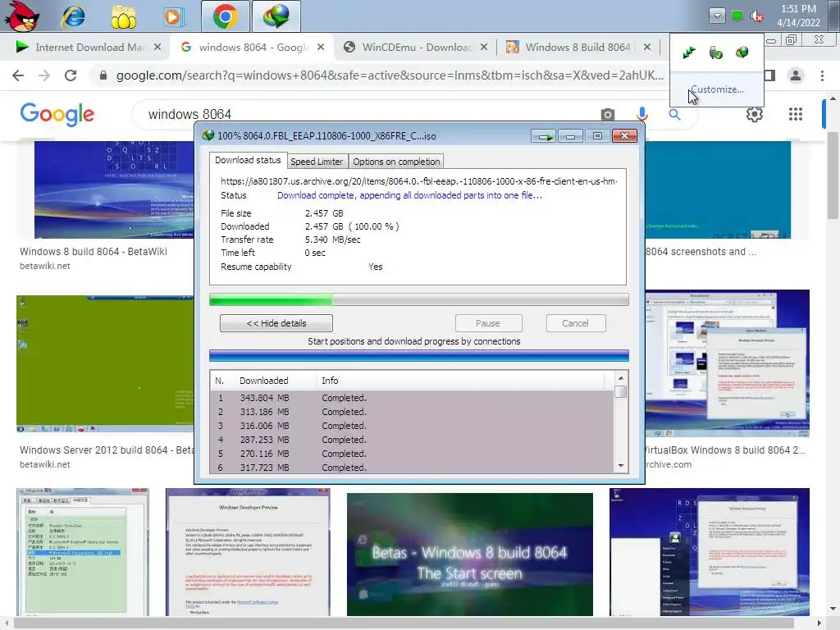840x630 pixels.
Task: Go forward in Chrome
Action: [x=44, y=75]
